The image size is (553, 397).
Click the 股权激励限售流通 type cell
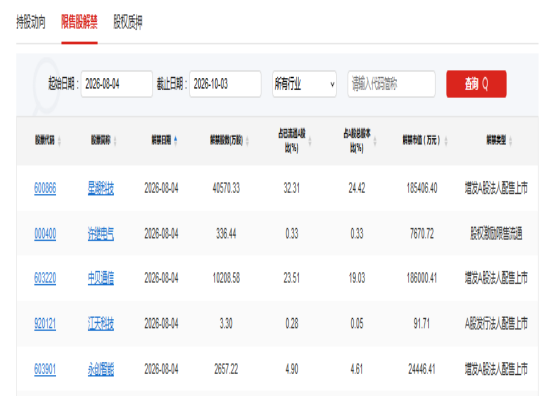(x=496, y=234)
